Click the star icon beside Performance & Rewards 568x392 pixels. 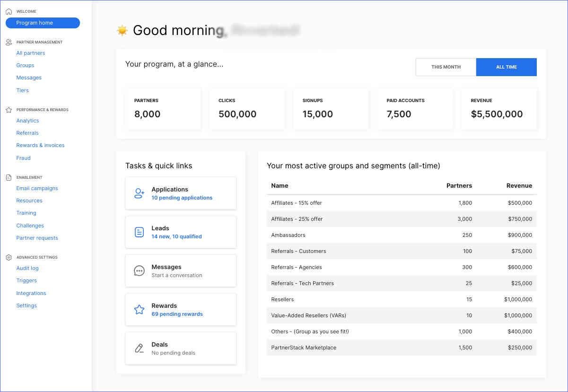click(8, 109)
